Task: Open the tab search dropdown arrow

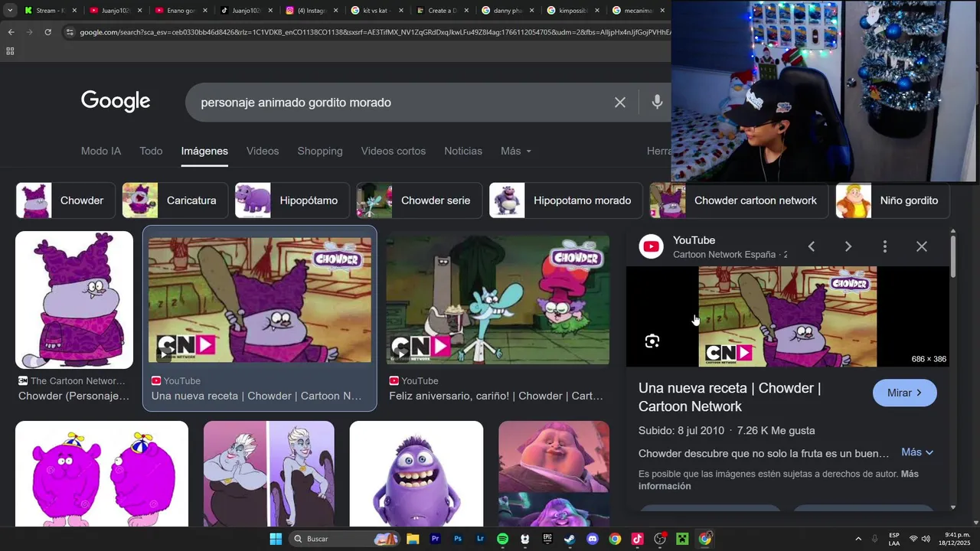Action: point(10,11)
